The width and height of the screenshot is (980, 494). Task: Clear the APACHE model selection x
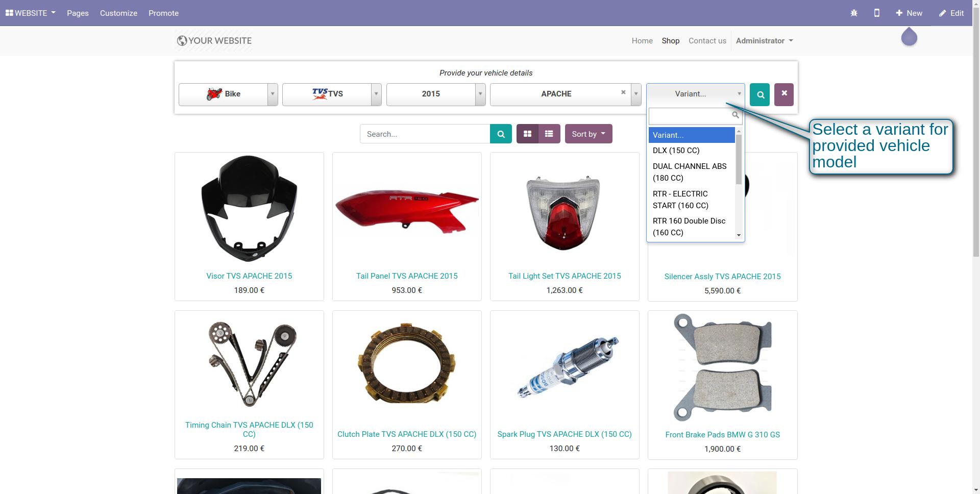pos(623,92)
